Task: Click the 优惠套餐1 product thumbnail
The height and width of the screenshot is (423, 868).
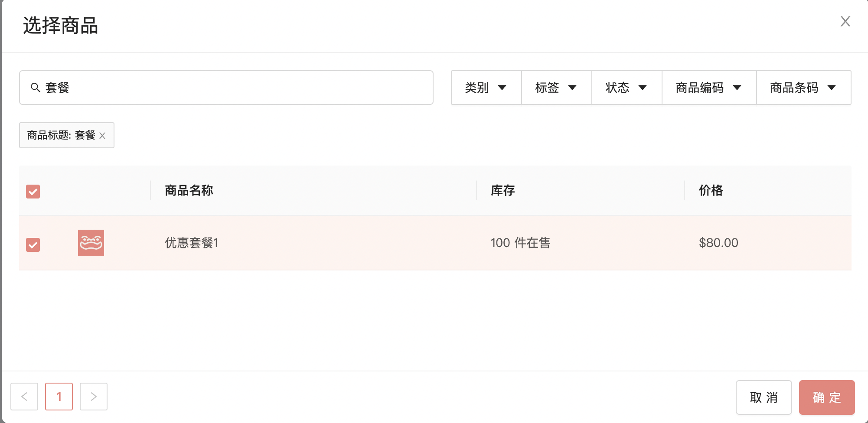Action: pyautogui.click(x=91, y=243)
